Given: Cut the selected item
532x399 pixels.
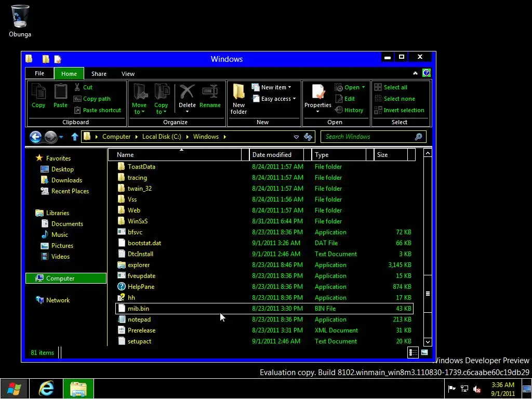Looking at the screenshot, I should (x=84, y=87).
